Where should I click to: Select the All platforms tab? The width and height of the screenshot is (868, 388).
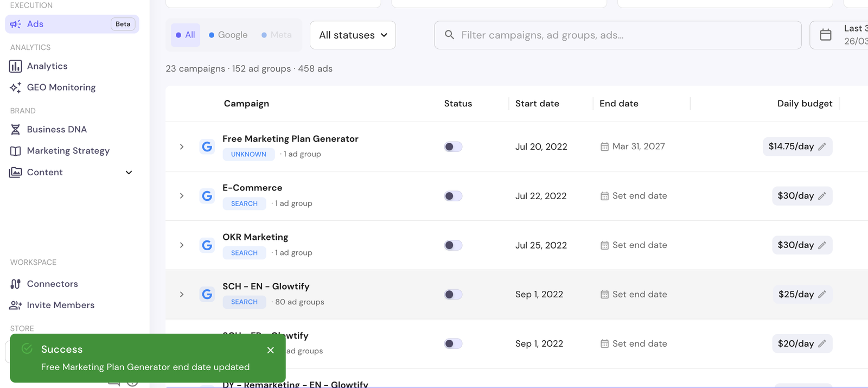(186, 35)
